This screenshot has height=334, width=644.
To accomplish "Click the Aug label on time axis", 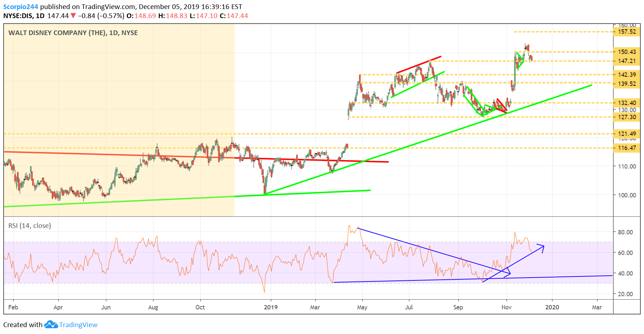I will [x=153, y=307].
